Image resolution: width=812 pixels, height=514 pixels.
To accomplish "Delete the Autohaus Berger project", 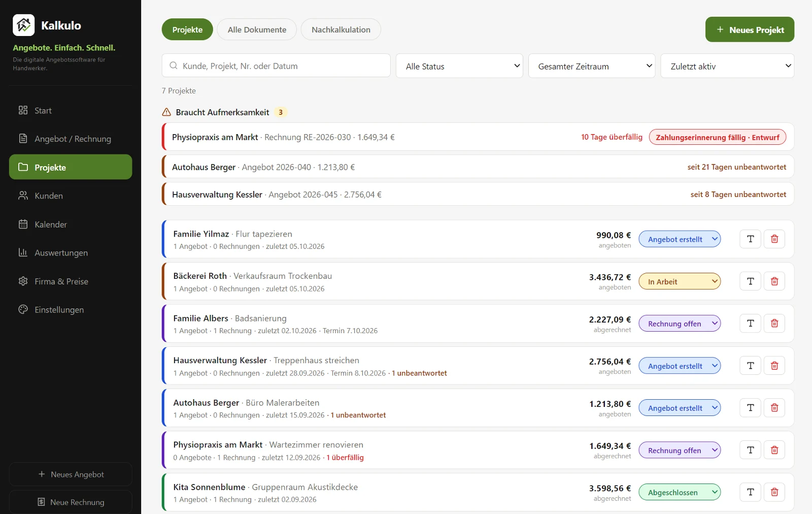I will (774, 408).
